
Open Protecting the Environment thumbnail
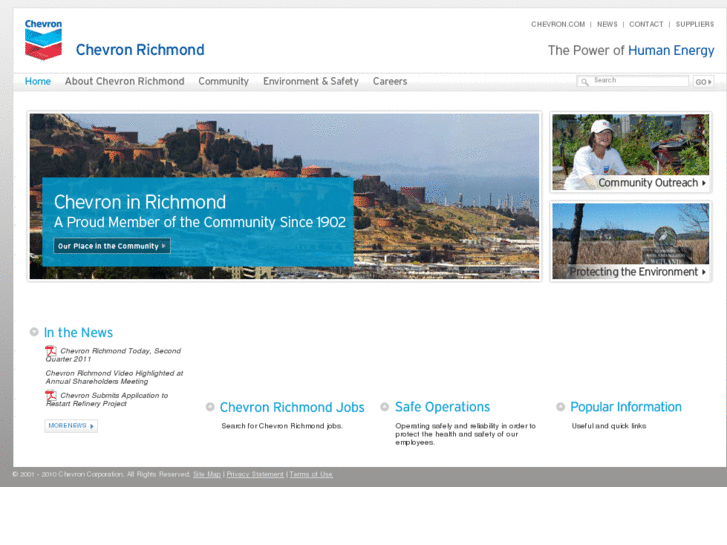631,241
